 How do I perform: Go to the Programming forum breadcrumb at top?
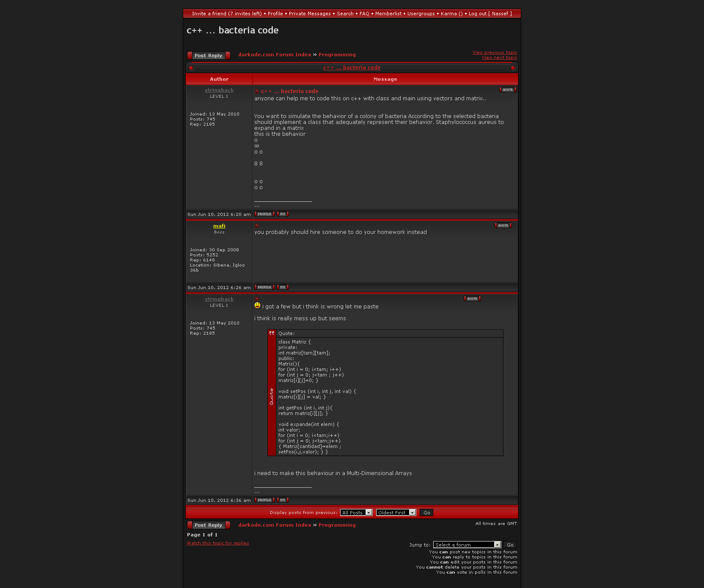pos(337,55)
